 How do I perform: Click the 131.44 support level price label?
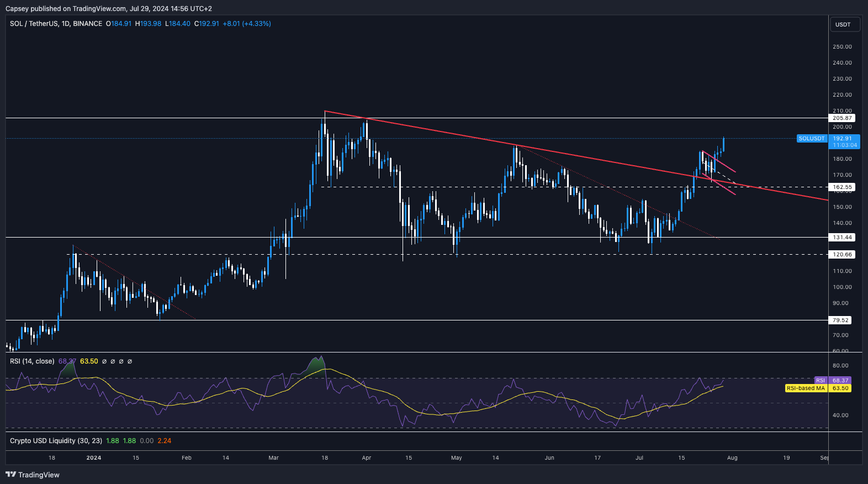point(843,238)
